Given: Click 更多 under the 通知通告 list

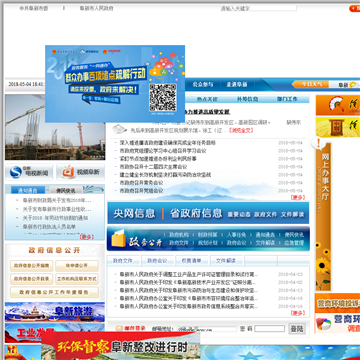Looking at the screenshot, I should (87, 237).
